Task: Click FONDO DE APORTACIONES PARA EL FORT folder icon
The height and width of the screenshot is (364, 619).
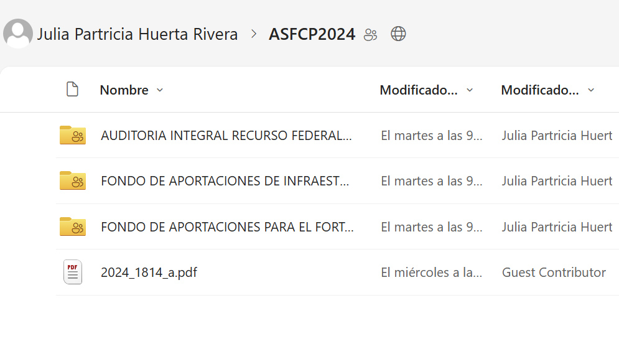Action: point(72,226)
